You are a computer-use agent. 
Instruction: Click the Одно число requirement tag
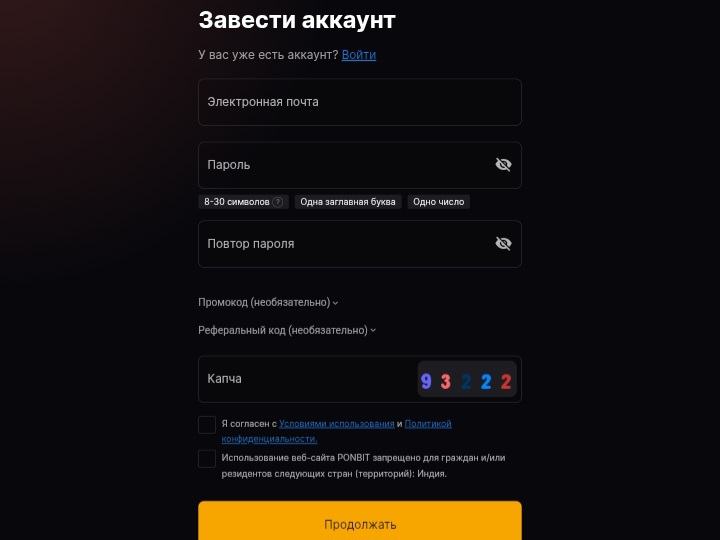pyautogui.click(x=439, y=202)
